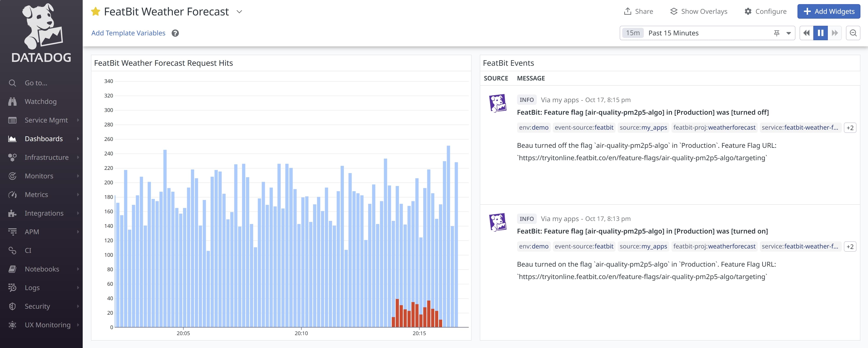The height and width of the screenshot is (348, 868).
Task: Toggle Show Overlays
Action: (x=698, y=11)
